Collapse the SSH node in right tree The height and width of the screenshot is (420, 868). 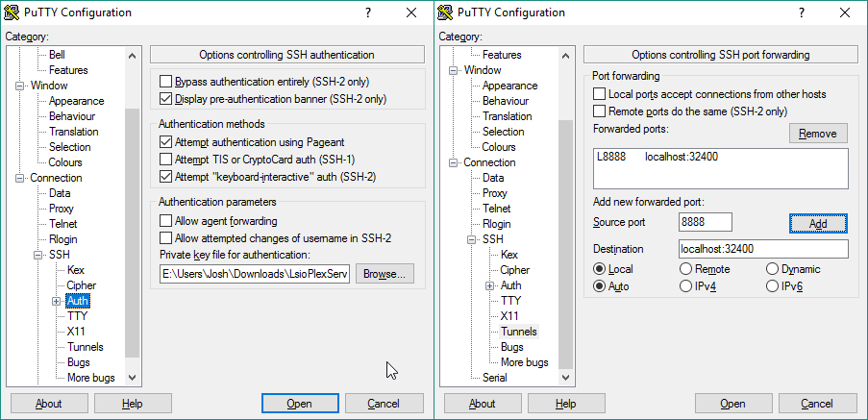pyautogui.click(x=472, y=239)
